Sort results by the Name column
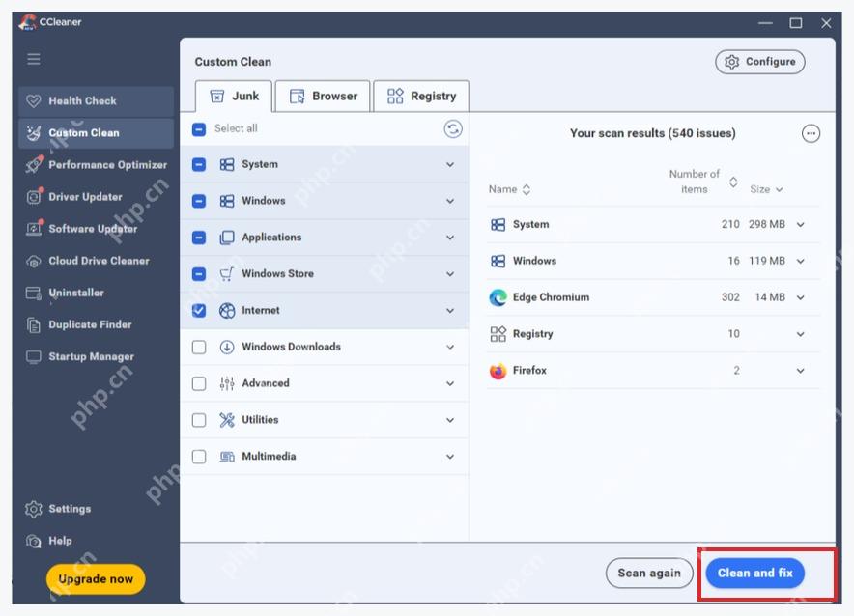Image resolution: width=854 pixels, height=616 pixels. coord(509,189)
